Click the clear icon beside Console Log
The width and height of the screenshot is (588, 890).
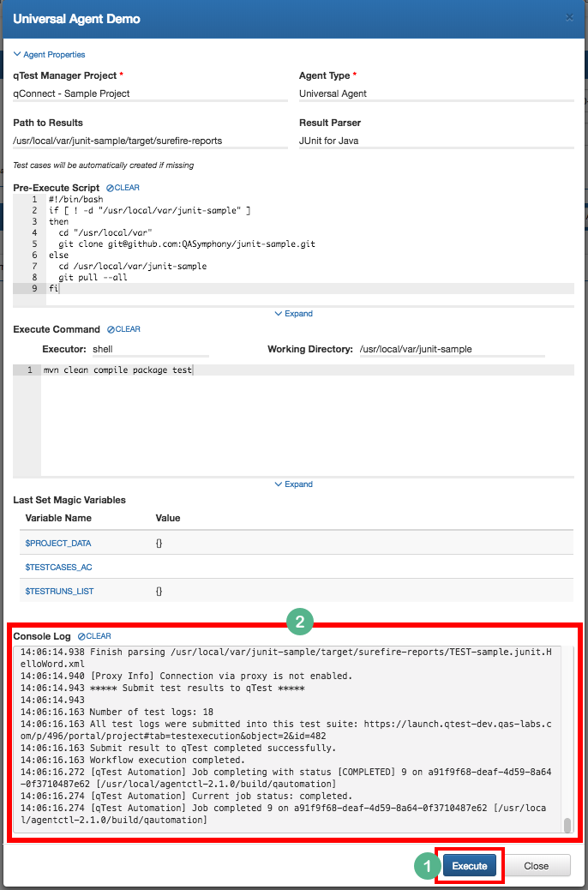point(81,636)
